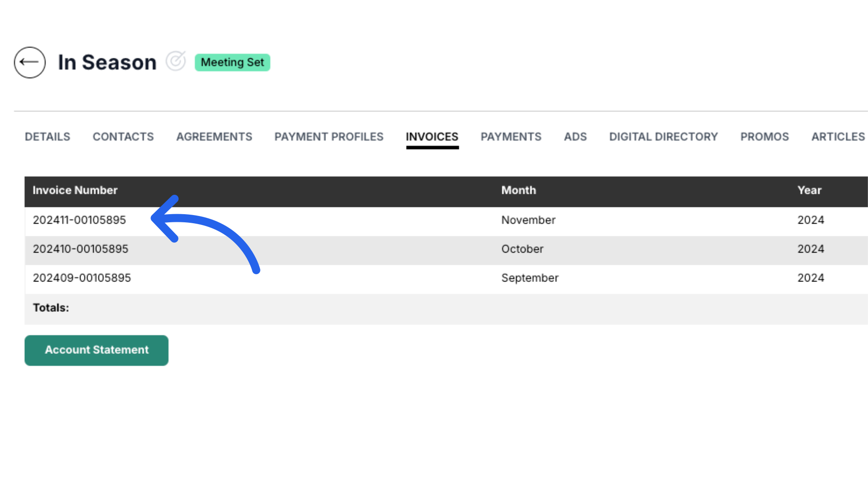
Task: Click 2024 in the September row
Action: point(811,278)
